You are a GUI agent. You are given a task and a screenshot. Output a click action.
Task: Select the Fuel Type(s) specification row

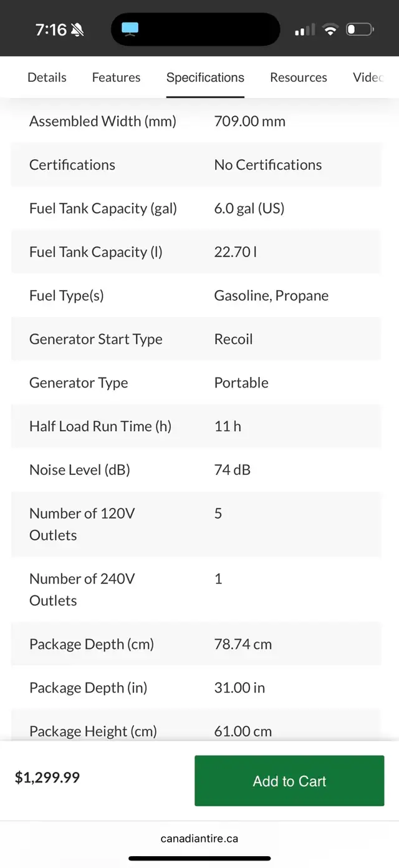196,295
